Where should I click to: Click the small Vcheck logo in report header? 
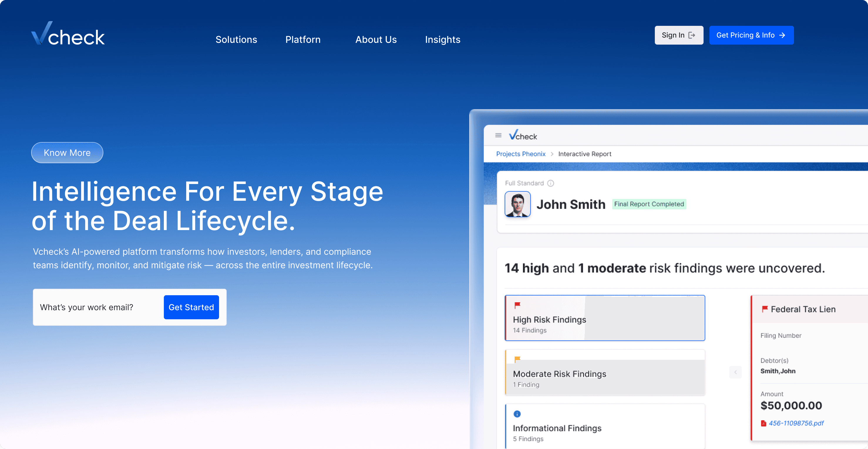click(523, 135)
